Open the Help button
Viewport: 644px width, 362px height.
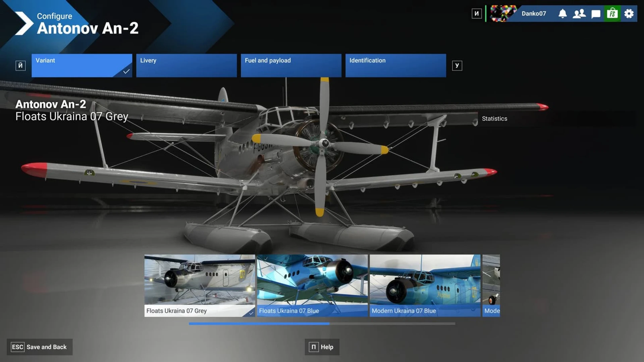point(322,347)
